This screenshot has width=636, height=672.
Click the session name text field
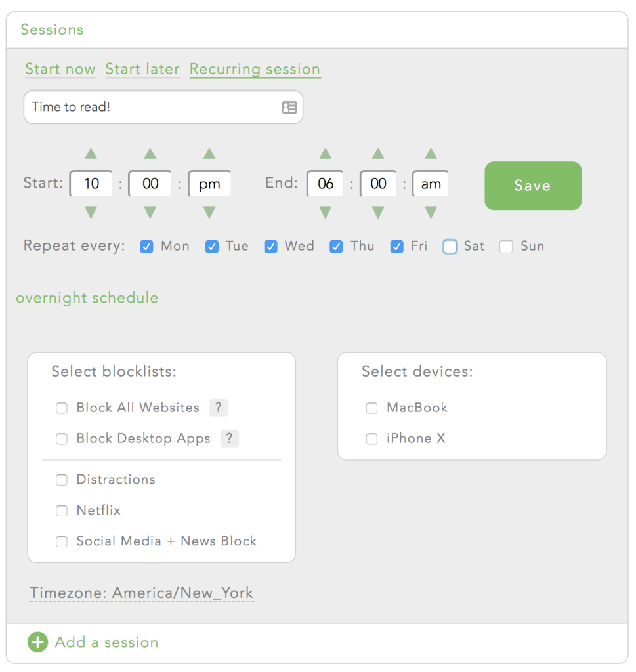(x=151, y=107)
